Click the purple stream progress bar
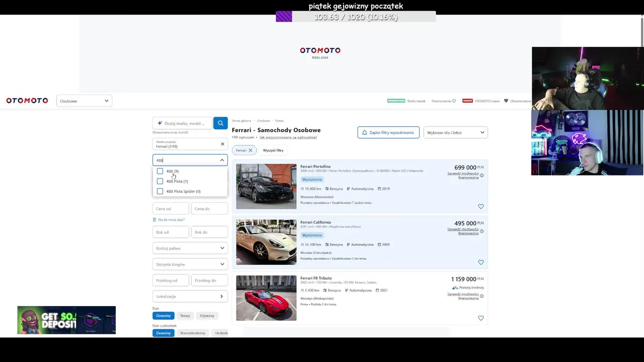The width and height of the screenshot is (644, 362). pyautogui.click(x=284, y=17)
